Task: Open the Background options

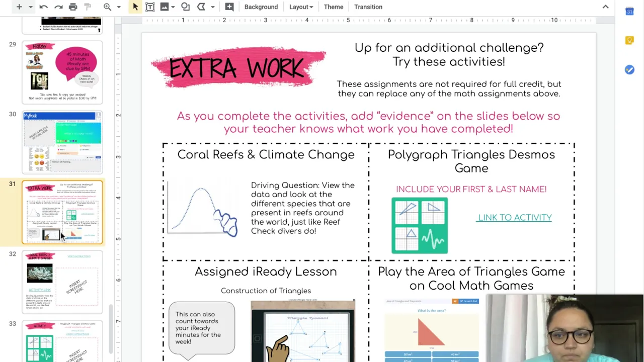Action: click(261, 7)
